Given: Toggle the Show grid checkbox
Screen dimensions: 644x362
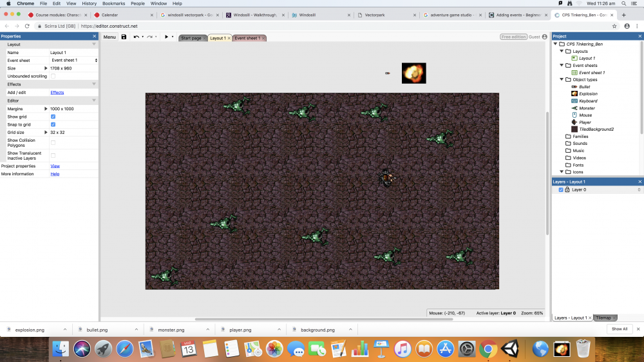Looking at the screenshot, I should [53, 117].
